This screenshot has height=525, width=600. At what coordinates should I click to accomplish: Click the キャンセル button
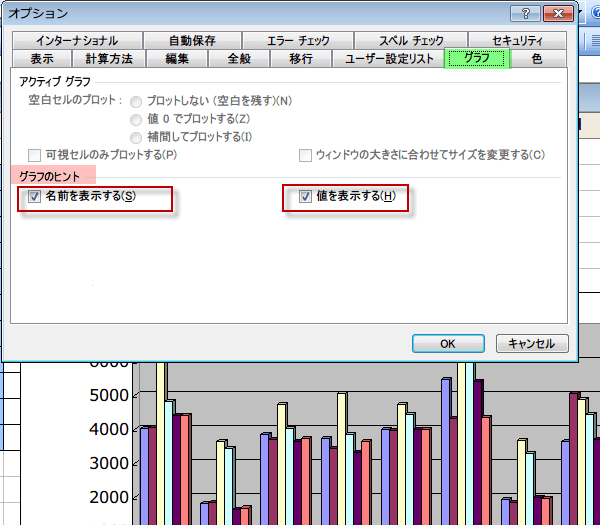tap(532, 343)
